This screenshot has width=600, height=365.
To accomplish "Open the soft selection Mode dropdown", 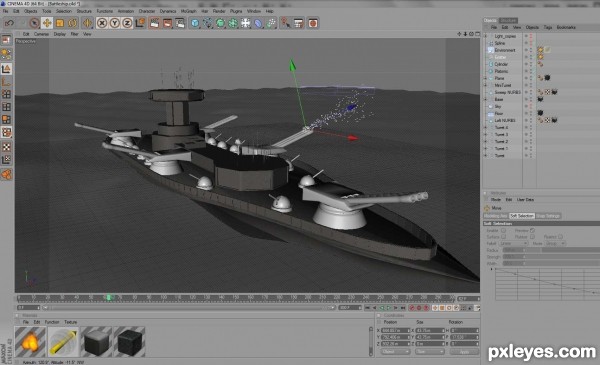I will point(555,243).
